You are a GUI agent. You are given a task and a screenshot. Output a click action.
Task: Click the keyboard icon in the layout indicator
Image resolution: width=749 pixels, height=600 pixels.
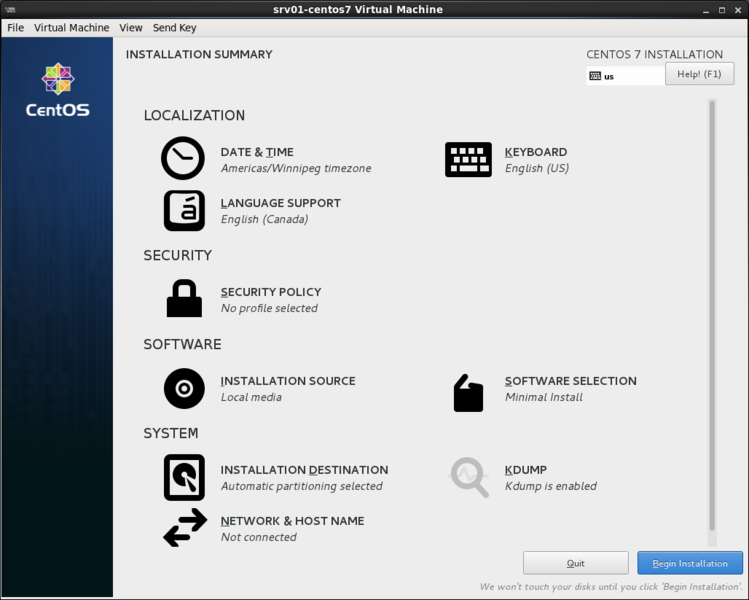[595, 76]
